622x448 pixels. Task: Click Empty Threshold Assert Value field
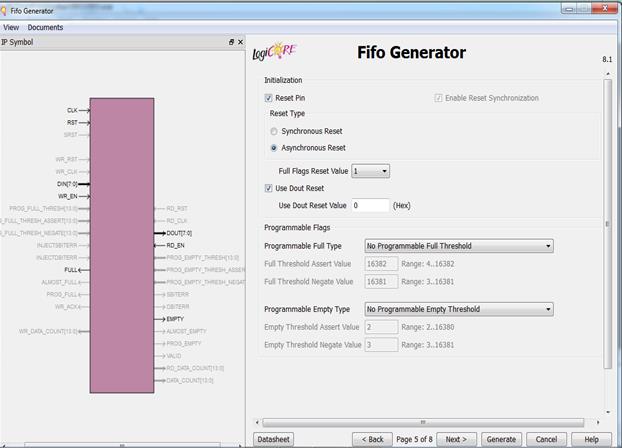(x=381, y=327)
